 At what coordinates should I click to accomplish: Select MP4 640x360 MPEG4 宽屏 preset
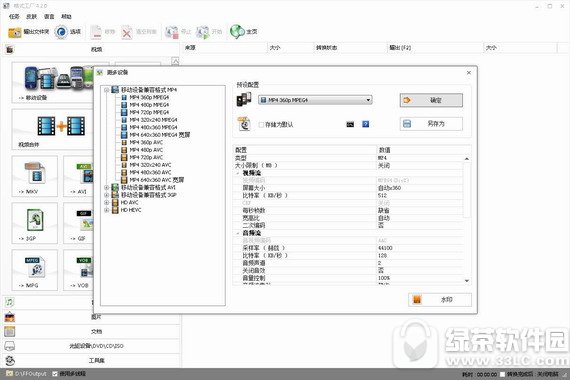(160, 135)
